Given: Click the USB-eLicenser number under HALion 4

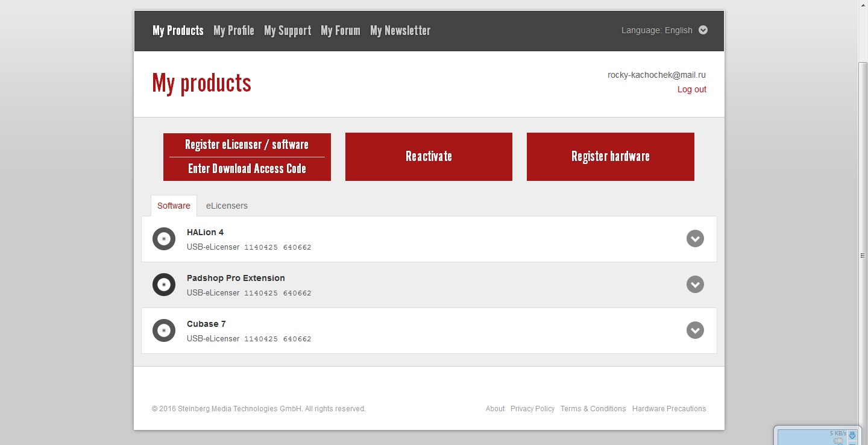Looking at the screenshot, I should pyautogui.click(x=278, y=247).
